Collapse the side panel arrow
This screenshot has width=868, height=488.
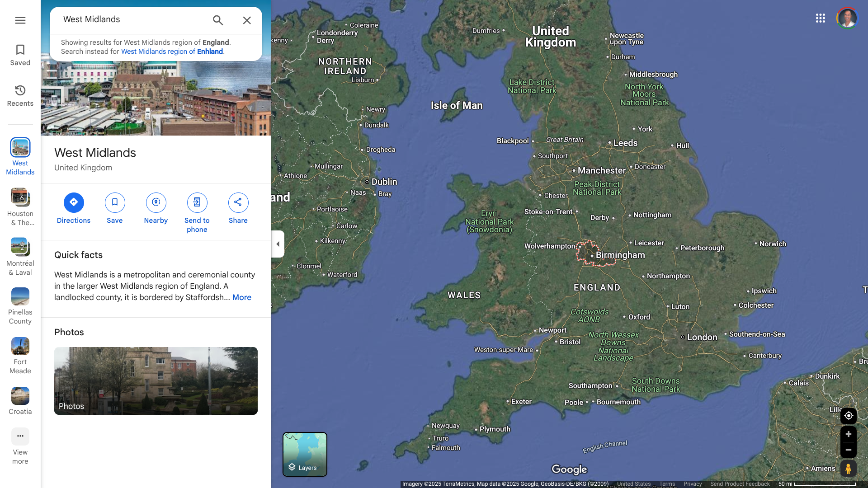point(278,244)
